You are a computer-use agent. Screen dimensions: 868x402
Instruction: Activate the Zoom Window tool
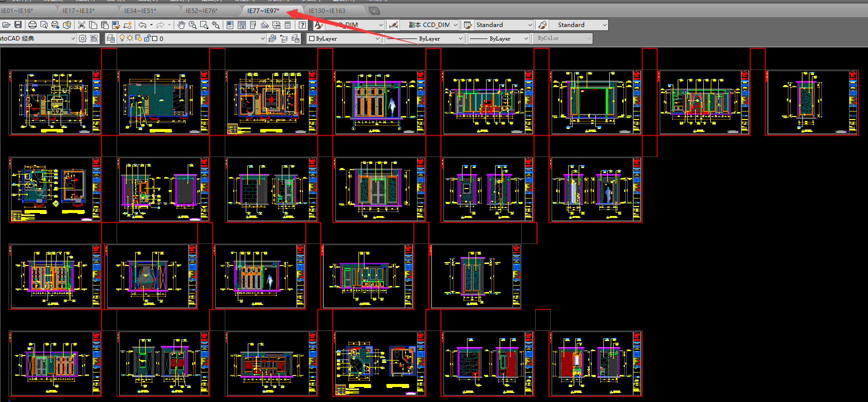pos(204,25)
